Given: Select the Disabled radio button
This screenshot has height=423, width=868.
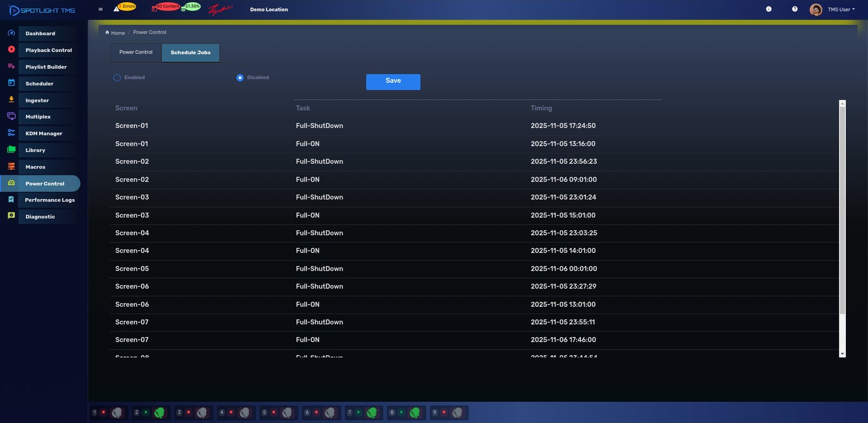Looking at the screenshot, I should (240, 78).
